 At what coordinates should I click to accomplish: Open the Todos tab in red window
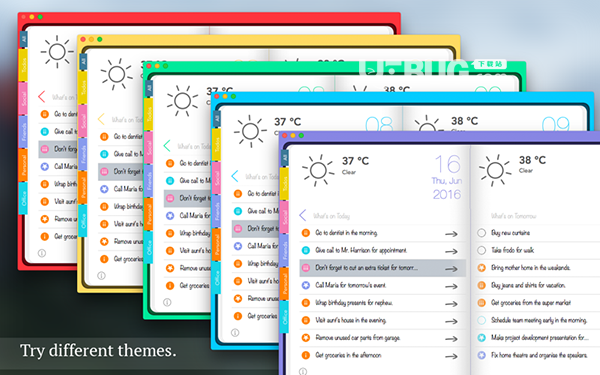click(x=23, y=65)
